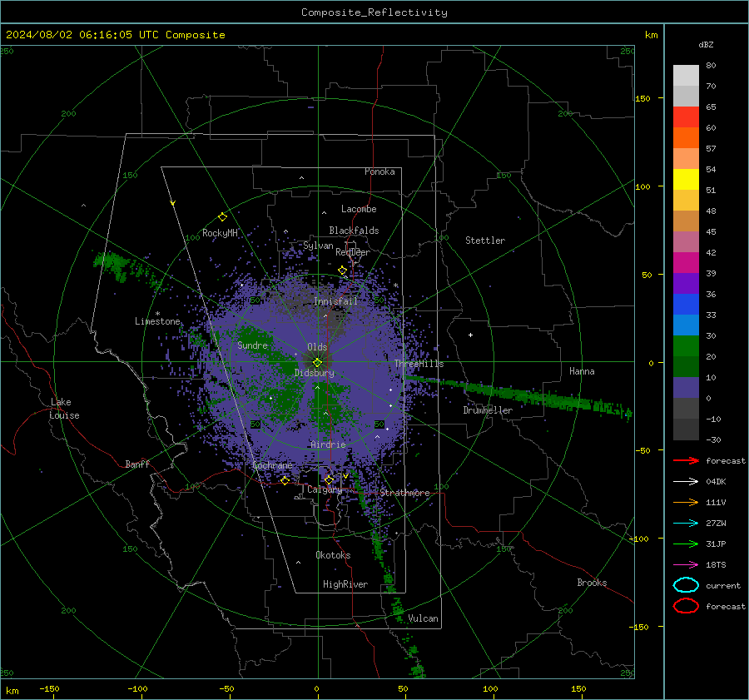Click the orange 111V arrow icon

click(x=686, y=502)
